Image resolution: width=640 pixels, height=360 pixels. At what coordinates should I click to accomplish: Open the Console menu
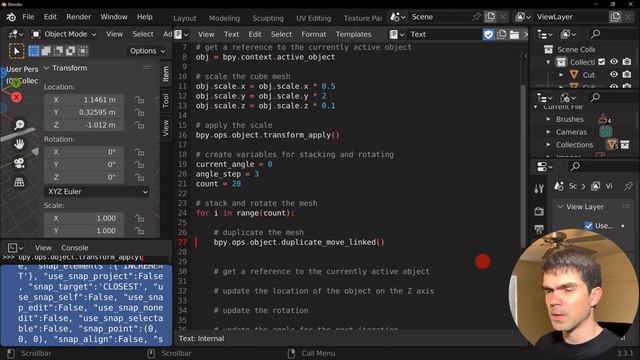pyautogui.click(x=75, y=248)
